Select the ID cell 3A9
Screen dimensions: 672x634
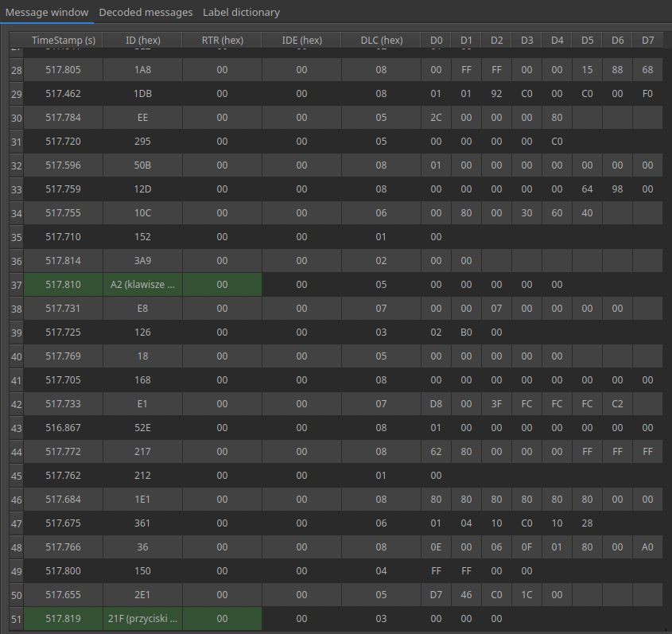142,261
